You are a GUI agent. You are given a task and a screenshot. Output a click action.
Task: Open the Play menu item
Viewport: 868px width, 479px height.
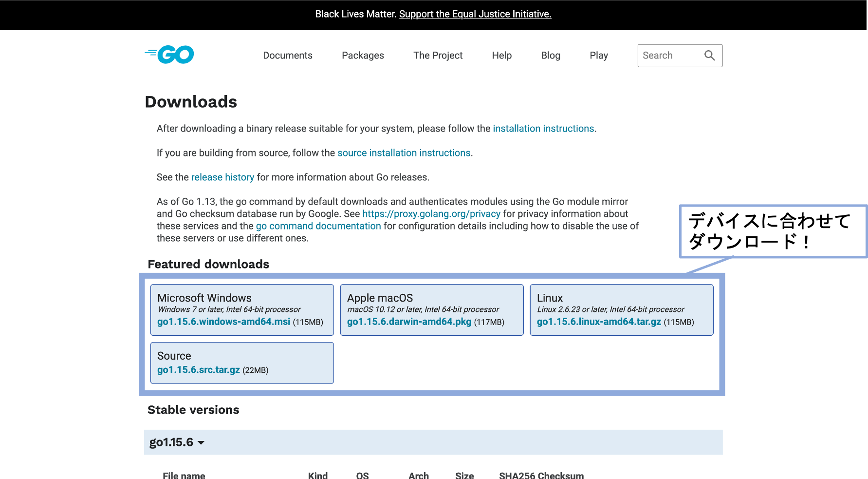599,56
